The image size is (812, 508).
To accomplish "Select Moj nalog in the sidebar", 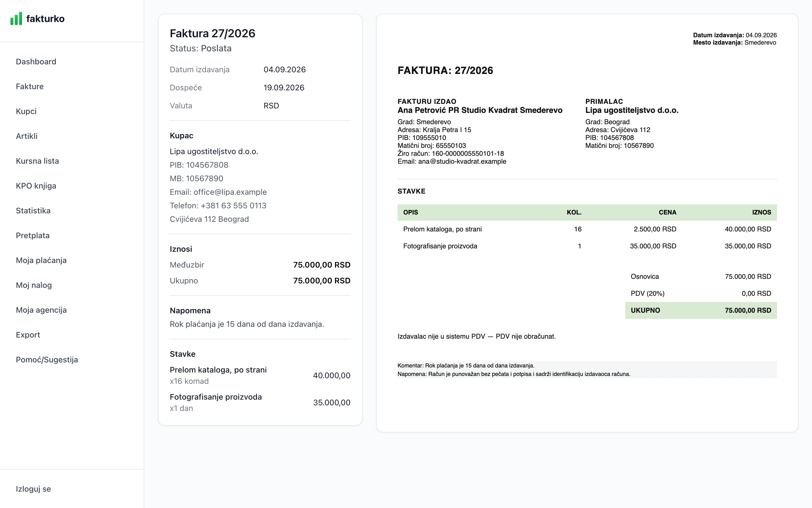I will [34, 286].
